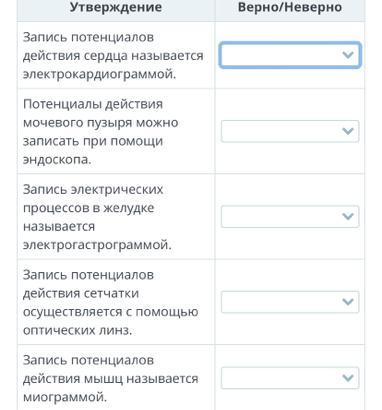Click the word электрокардиограммой

99,74
